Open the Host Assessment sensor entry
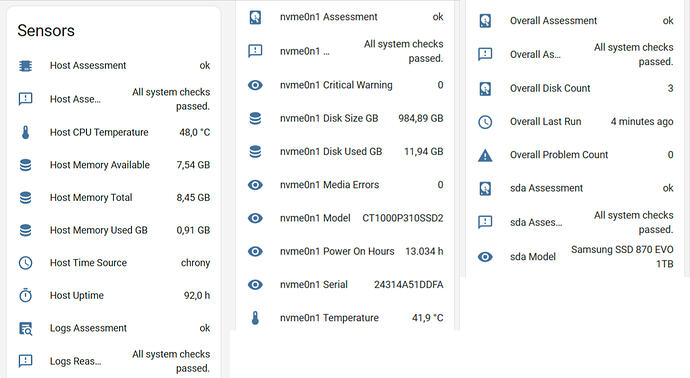Image resolution: width=690 pixels, height=378 pixels. (114, 66)
